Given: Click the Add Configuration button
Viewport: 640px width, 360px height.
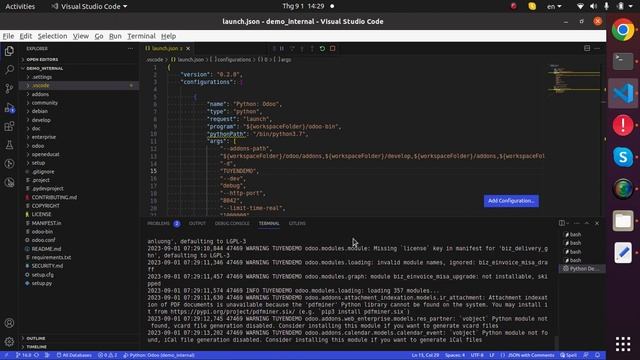Looking at the screenshot, I should point(511,201).
